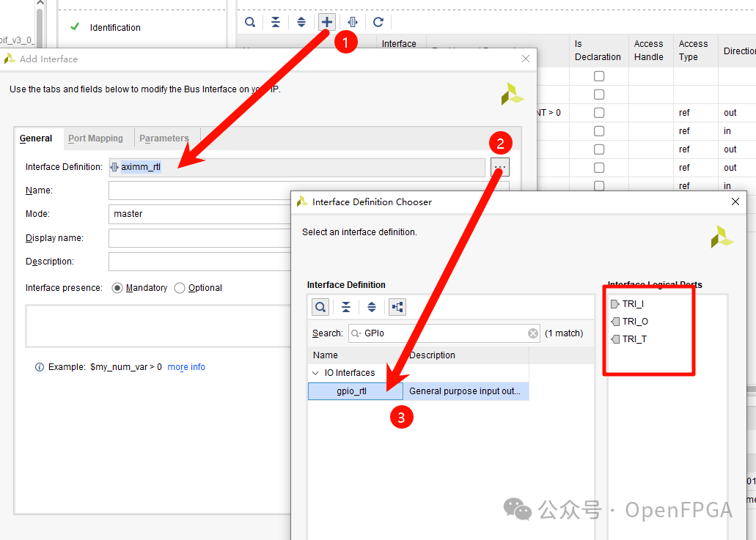Screen dimensions: 756x540
Task: Click the Description column header in Chooser
Action: 466,355
